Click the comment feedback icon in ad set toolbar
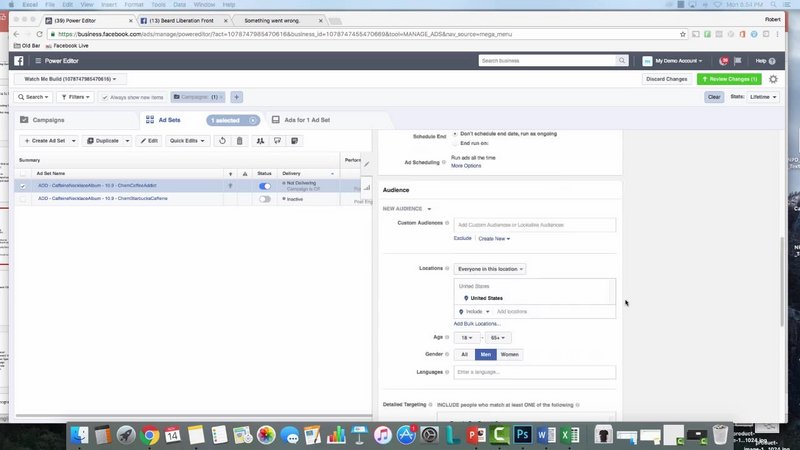This screenshot has height=450, width=800. click(278, 141)
